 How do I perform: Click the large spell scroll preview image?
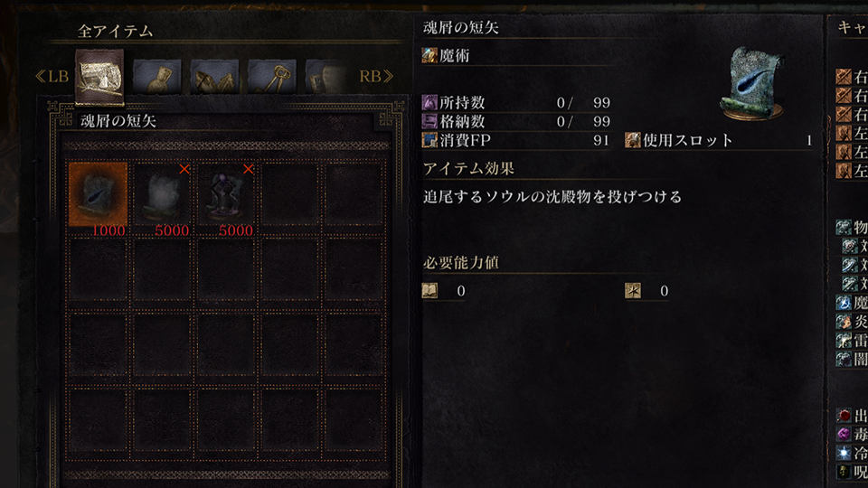point(752,85)
